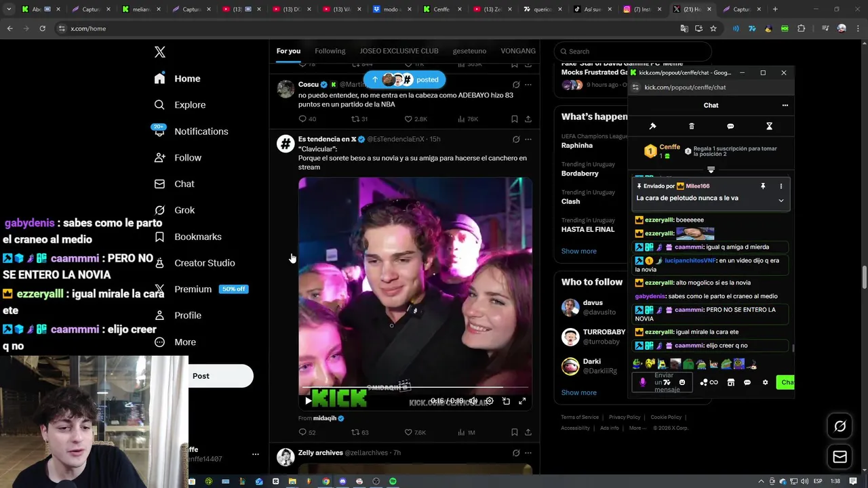Click the speech bubble icon in Kick chat
Image resolution: width=868 pixels, height=488 pixels.
(730, 126)
